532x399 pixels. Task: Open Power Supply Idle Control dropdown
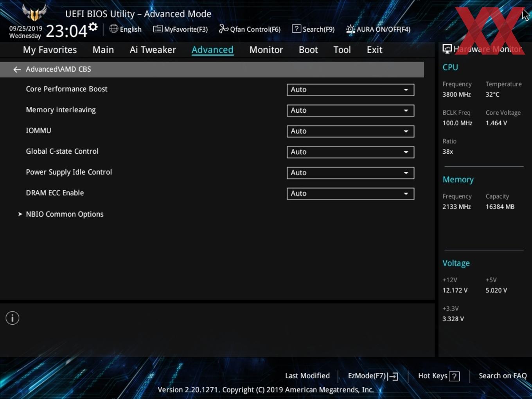350,173
